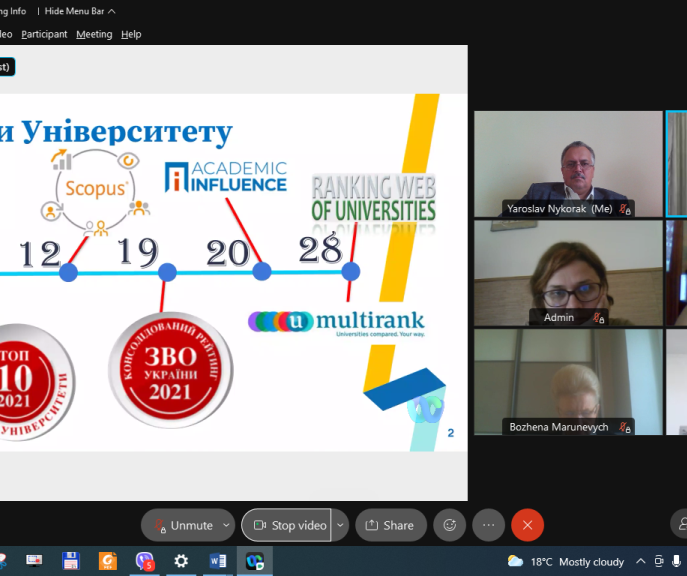Viewport: 687px width, 576px height.
Task: Click the red leave meeting button
Action: 527,525
